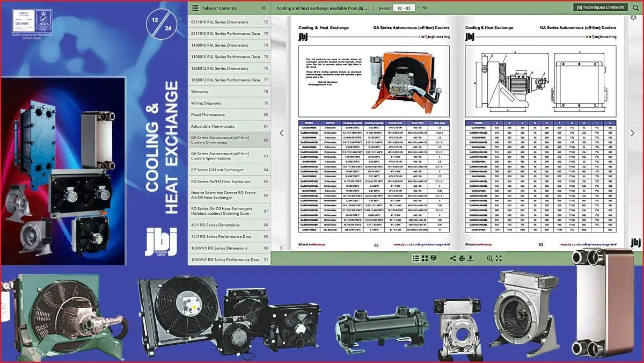This screenshot has width=644, height=363.
Task: Open the Warranty contents entry
Action: pyautogui.click(x=229, y=91)
